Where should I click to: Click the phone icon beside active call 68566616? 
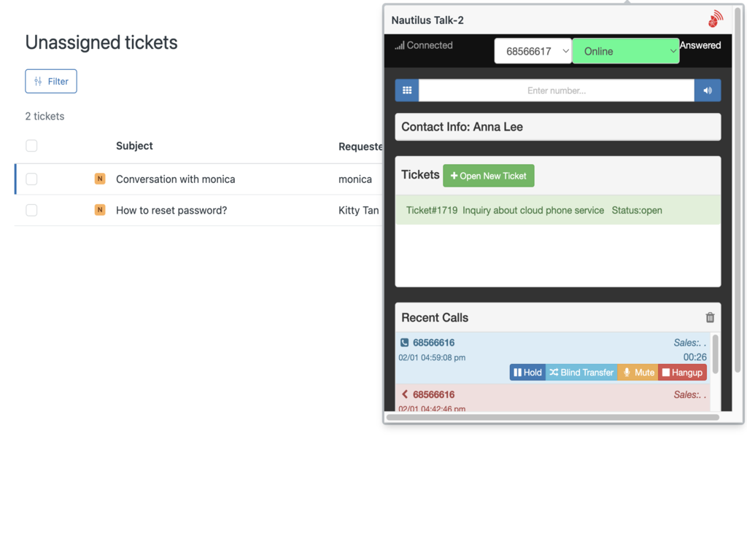pyautogui.click(x=404, y=343)
